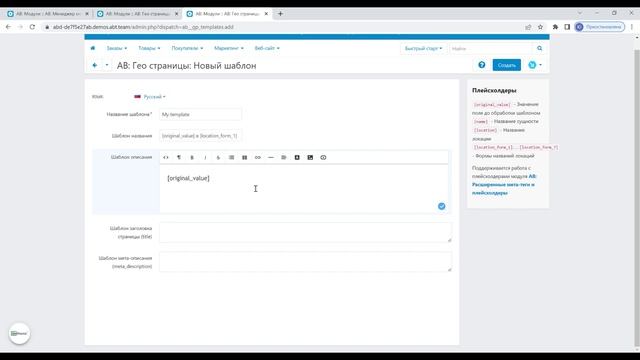Open the browser profile button
This screenshot has width=640, height=360.
[599, 27]
